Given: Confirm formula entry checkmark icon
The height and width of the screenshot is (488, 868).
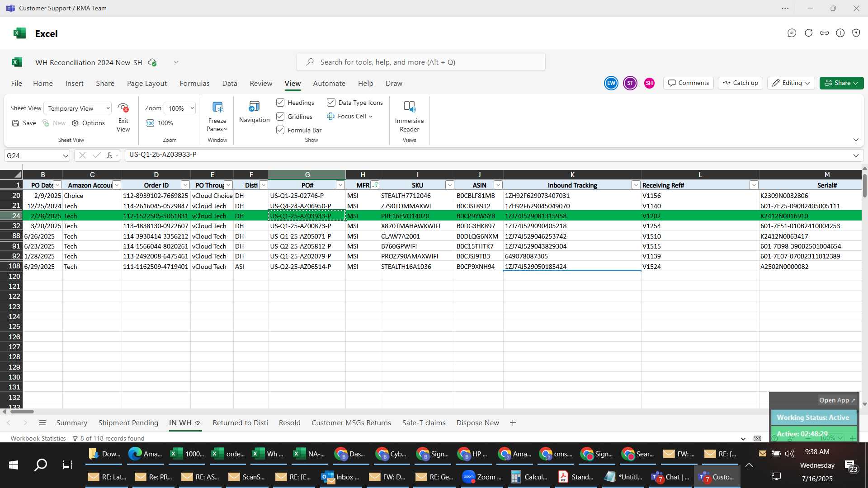Looking at the screenshot, I should point(96,155).
